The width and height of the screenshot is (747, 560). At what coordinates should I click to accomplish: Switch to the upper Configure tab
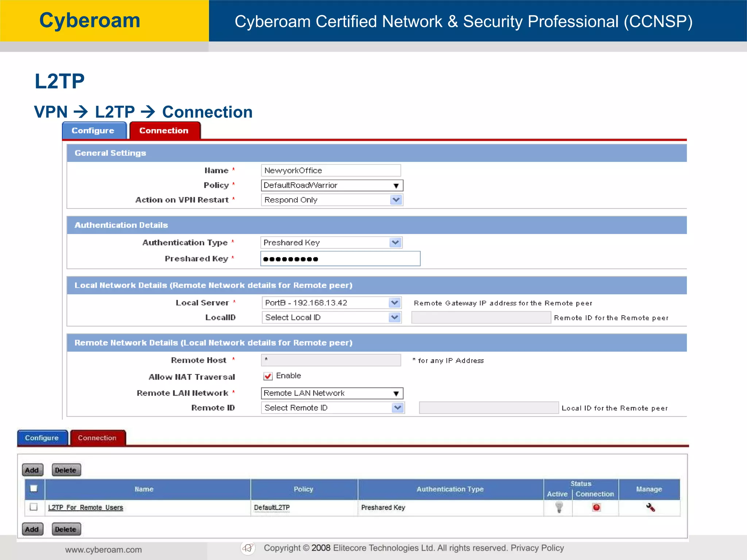[94, 131]
